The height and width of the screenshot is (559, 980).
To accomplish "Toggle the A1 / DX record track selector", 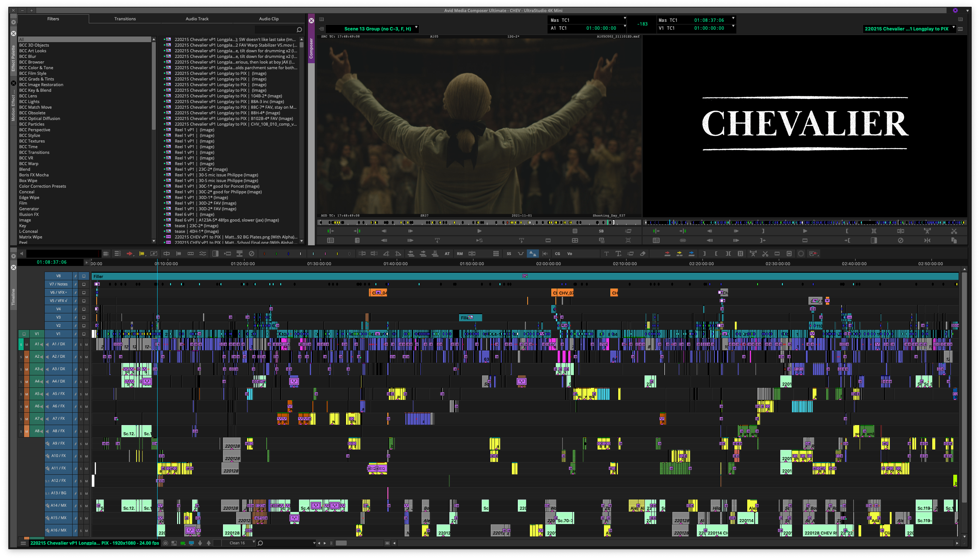I will point(58,344).
